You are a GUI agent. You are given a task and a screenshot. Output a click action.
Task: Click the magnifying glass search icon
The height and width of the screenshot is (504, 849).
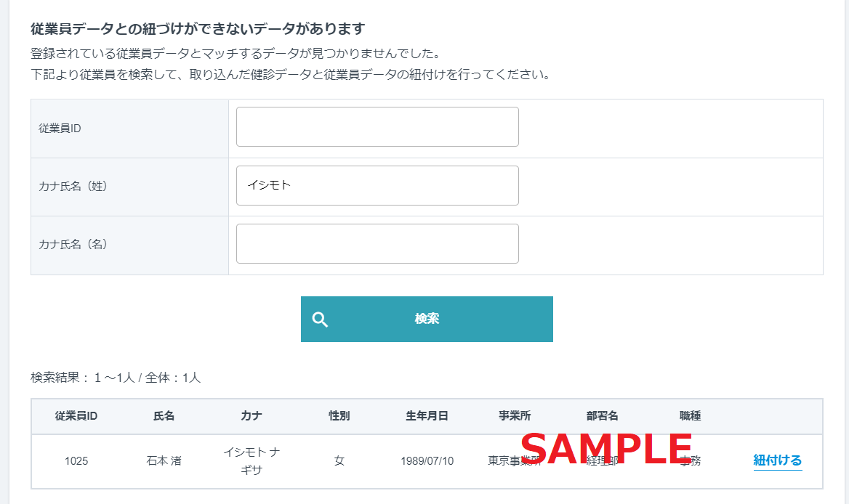(x=321, y=318)
